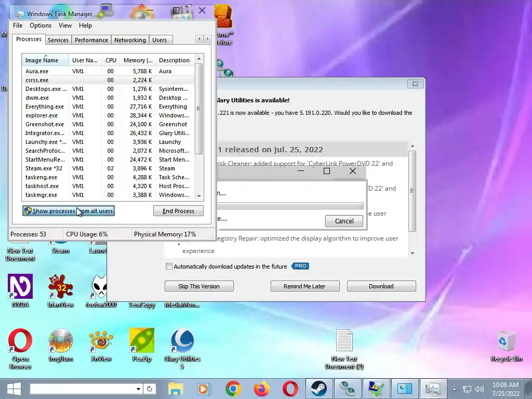
Task: Click in the taskbar address input box
Action: [x=83, y=389]
